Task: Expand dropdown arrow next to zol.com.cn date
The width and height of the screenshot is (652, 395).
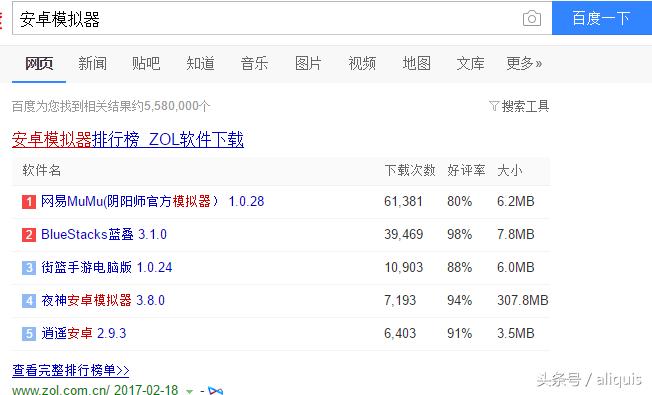Action: pos(190,391)
